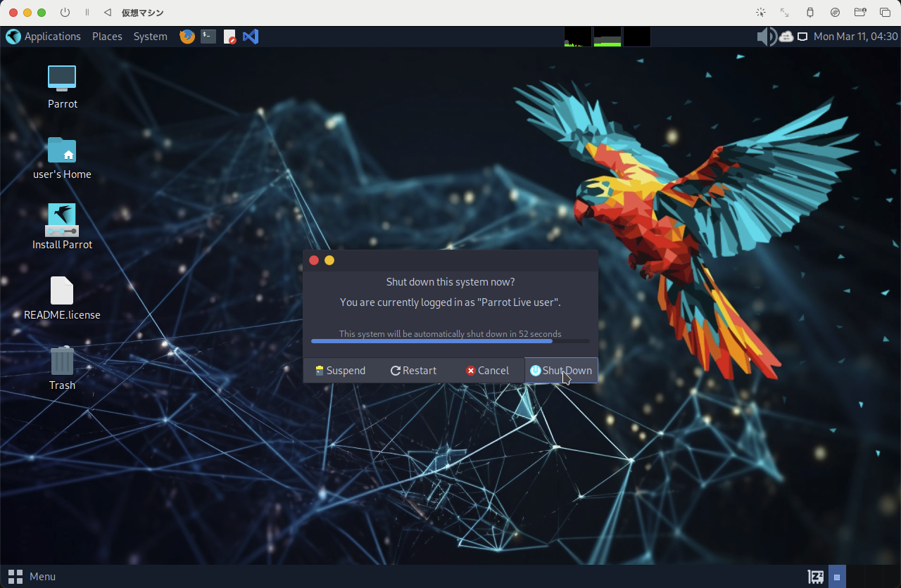Launch Visual Studio Code from the panel

251,37
